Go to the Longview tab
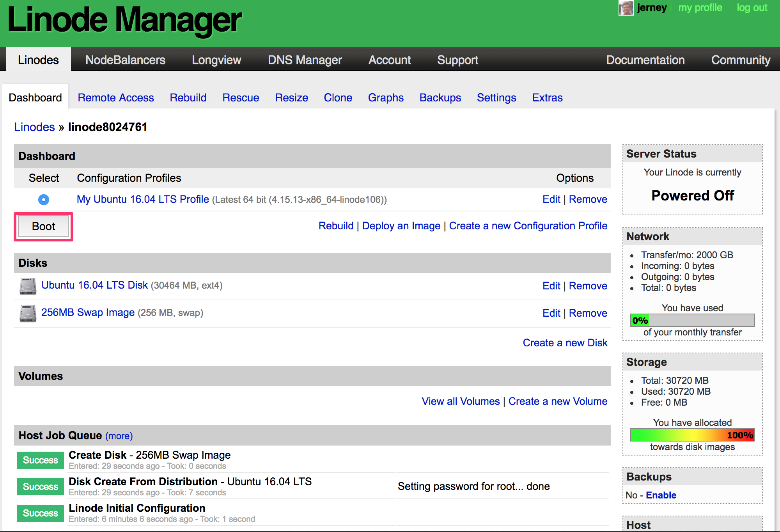The image size is (780, 532). [x=216, y=60]
